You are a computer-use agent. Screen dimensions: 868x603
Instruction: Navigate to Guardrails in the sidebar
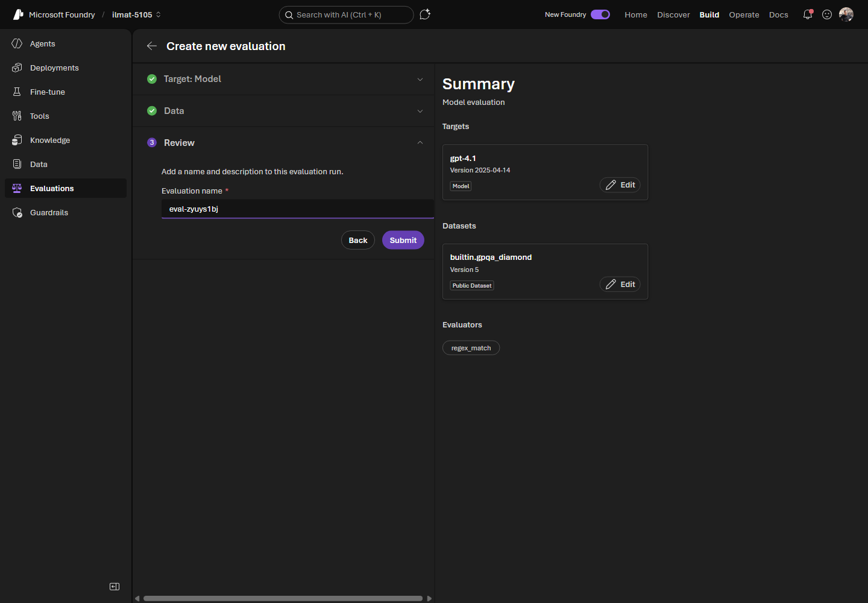[x=66, y=212]
